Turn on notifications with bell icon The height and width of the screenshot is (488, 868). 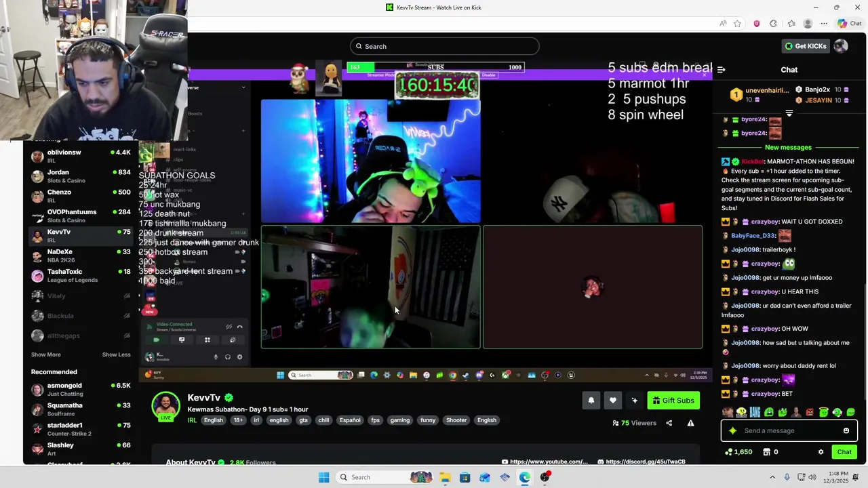pos(591,401)
